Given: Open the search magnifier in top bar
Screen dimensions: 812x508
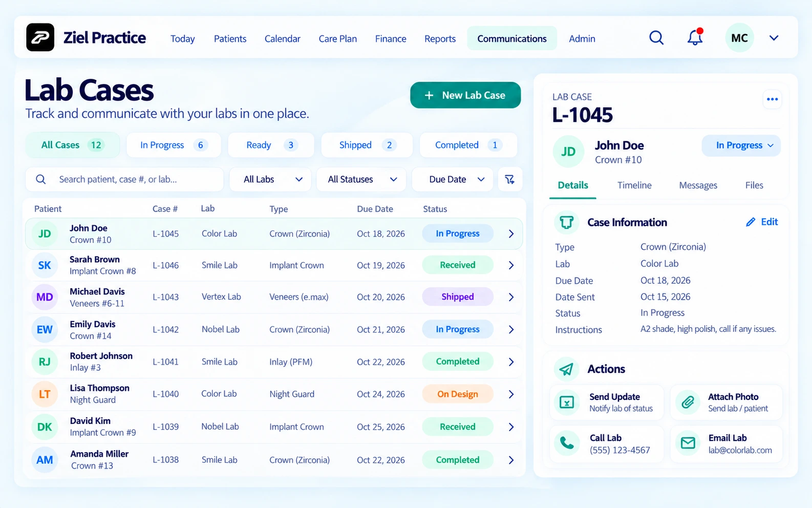Looking at the screenshot, I should point(656,38).
